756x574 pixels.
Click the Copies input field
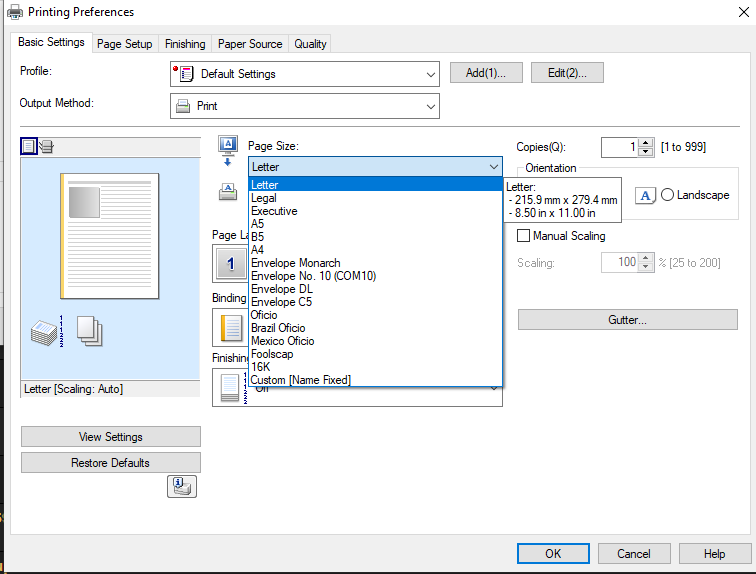620,147
